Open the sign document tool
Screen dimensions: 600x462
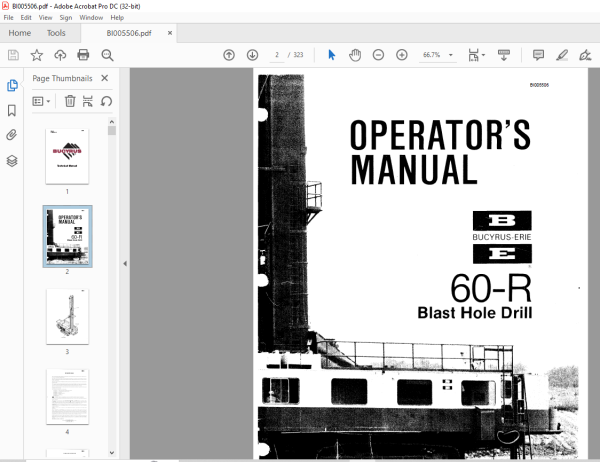[x=585, y=55]
